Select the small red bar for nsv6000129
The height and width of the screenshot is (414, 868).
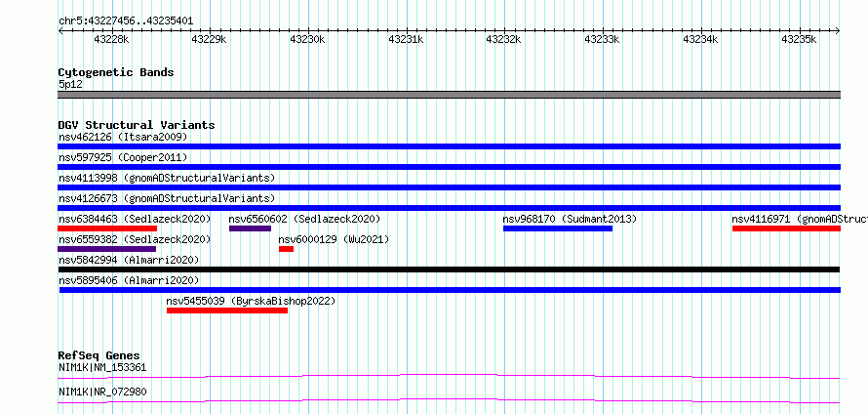click(x=286, y=249)
